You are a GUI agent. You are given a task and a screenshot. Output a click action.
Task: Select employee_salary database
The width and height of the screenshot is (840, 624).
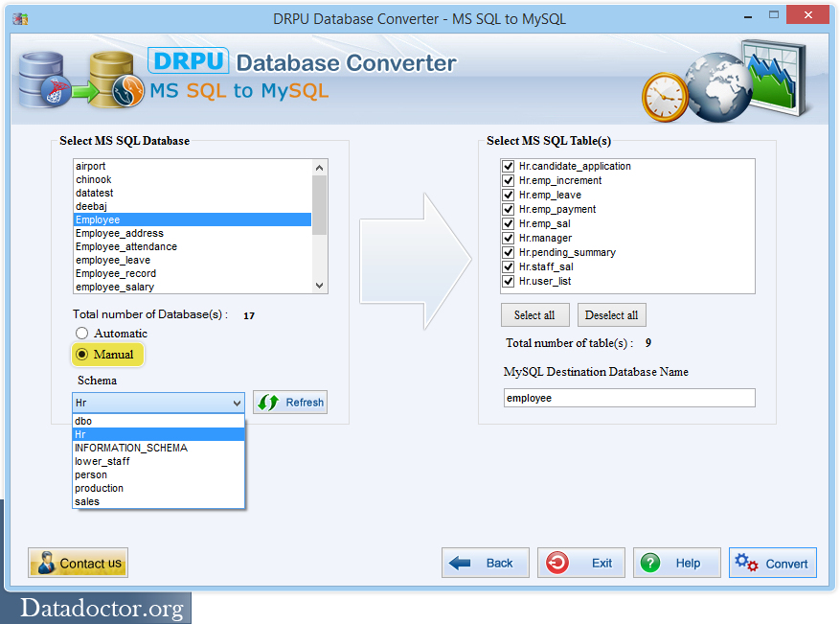click(193, 287)
